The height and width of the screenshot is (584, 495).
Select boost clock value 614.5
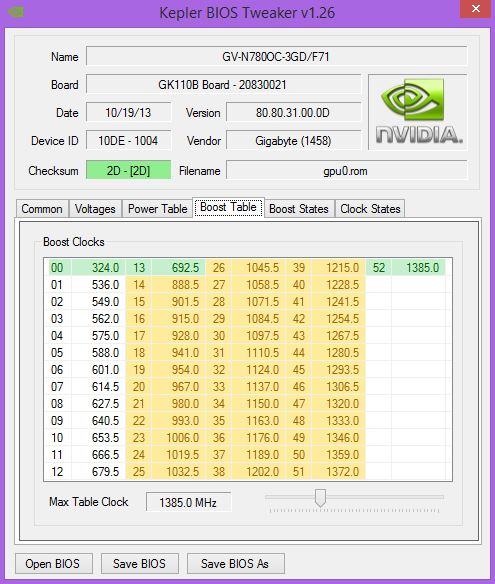click(98, 387)
